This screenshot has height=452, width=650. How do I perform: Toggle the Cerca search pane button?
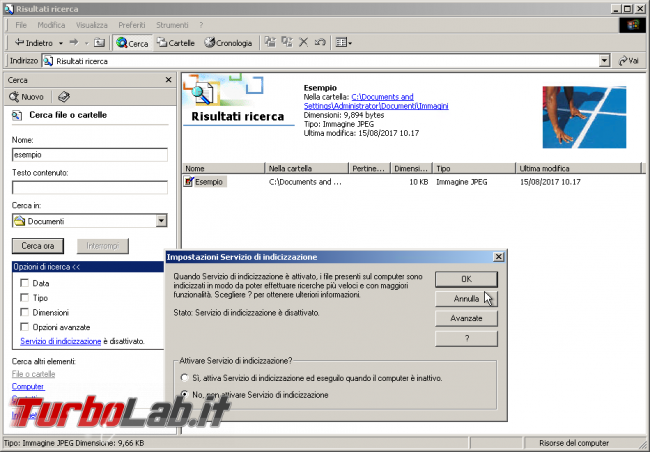point(132,43)
